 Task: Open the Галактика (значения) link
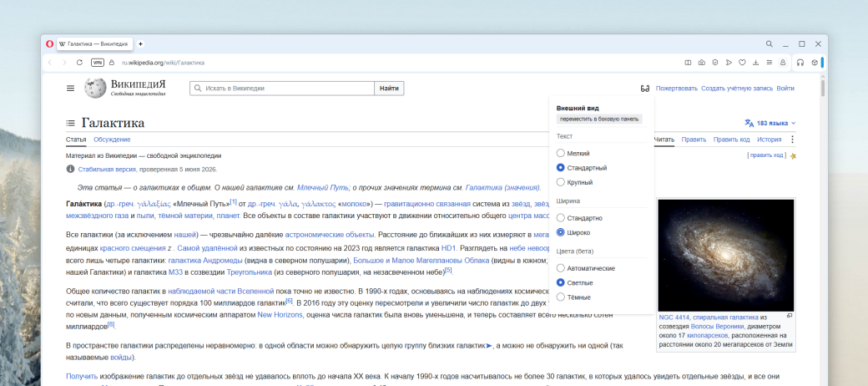[502, 188]
